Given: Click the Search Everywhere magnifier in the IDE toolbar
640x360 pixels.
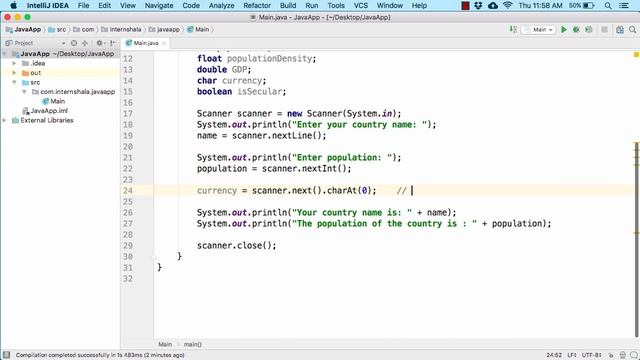Looking at the screenshot, I should pos(632,29).
